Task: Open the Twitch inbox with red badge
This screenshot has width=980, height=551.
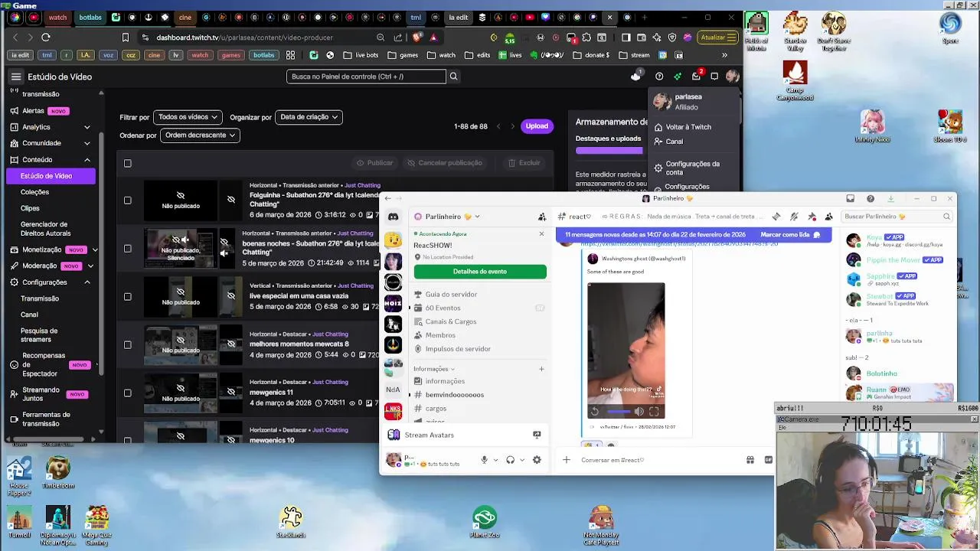Action: click(696, 76)
